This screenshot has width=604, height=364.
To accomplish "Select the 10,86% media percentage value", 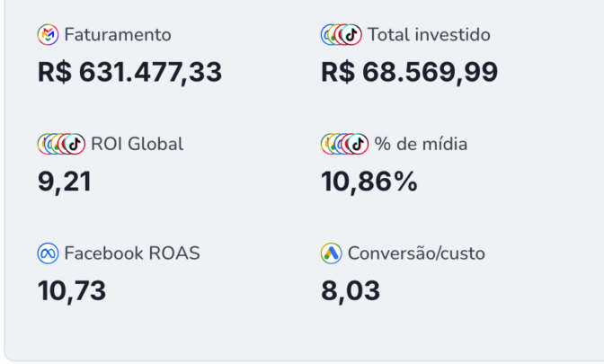I will point(369,182).
